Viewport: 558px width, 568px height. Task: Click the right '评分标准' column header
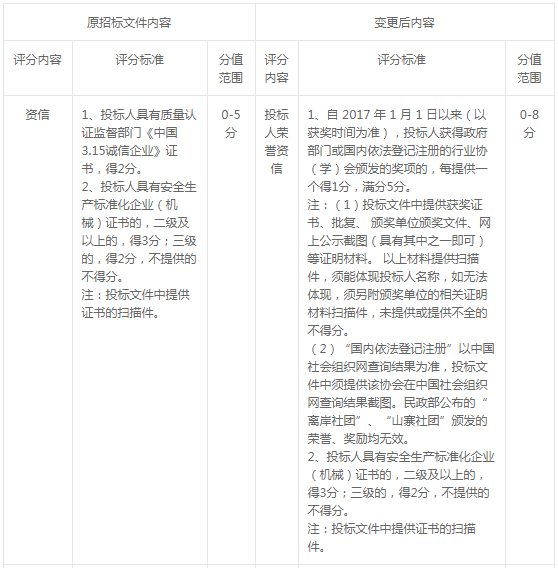tap(402, 68)
